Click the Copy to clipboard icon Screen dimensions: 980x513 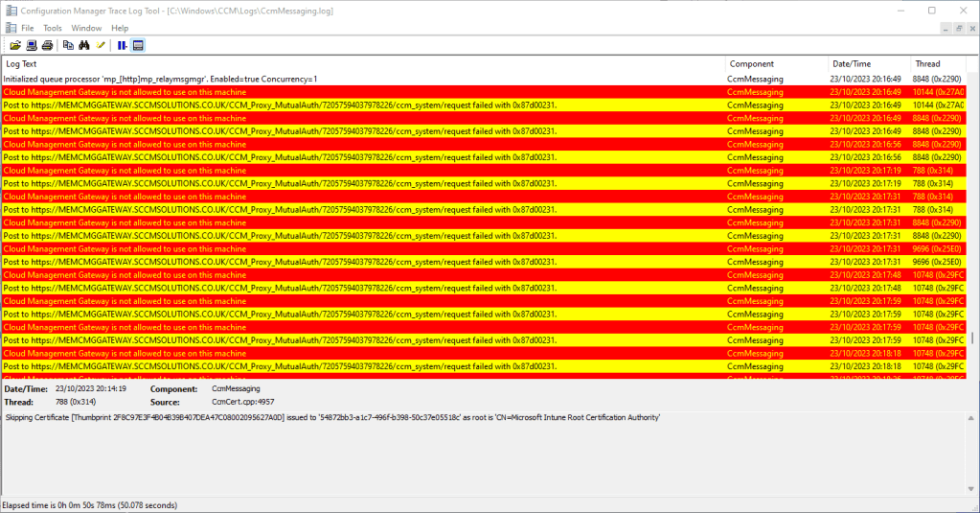tap(68, 45)
